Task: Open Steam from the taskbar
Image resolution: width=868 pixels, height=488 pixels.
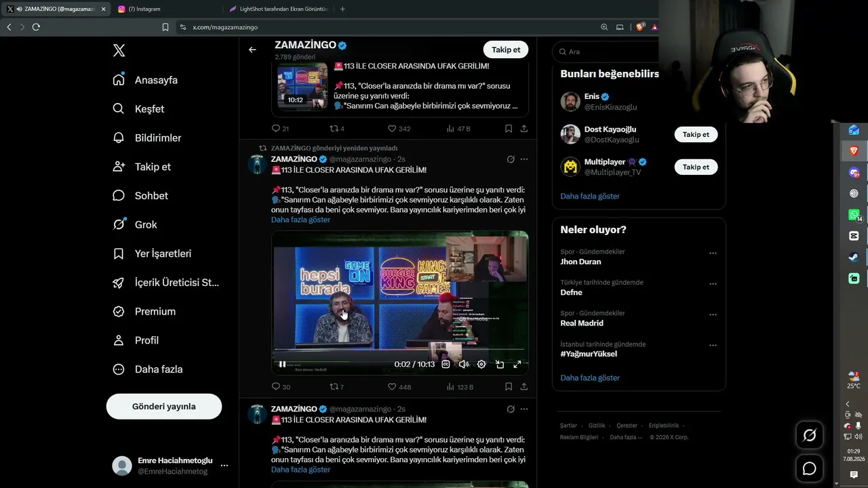Action: point(854,257)
